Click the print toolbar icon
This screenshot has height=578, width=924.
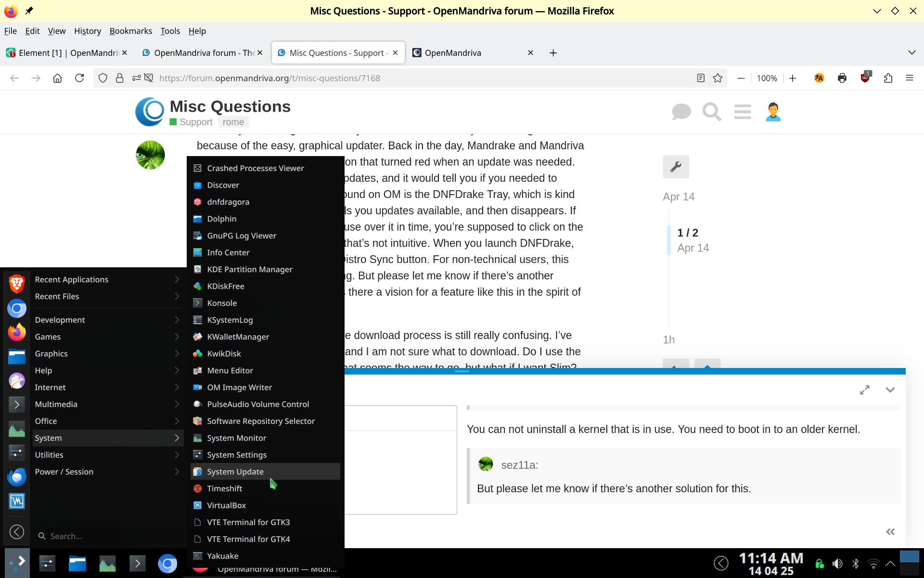[x=842, y=78]
